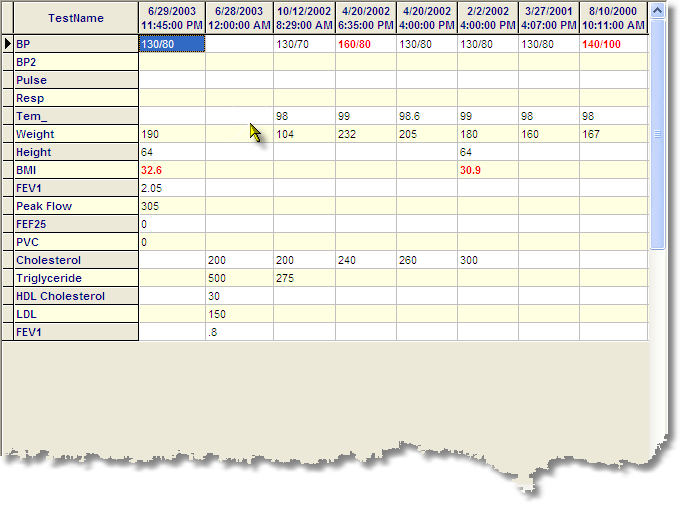Select the BP2 row header

click(x=76, y=62)
